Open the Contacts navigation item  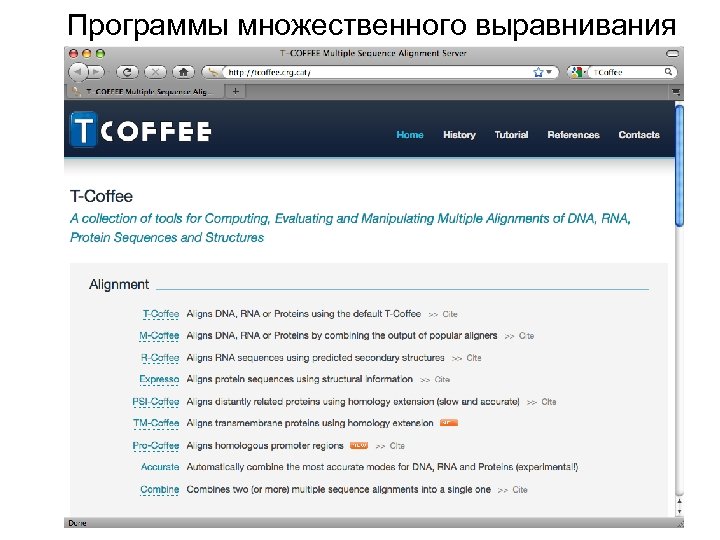coord(639,135)
